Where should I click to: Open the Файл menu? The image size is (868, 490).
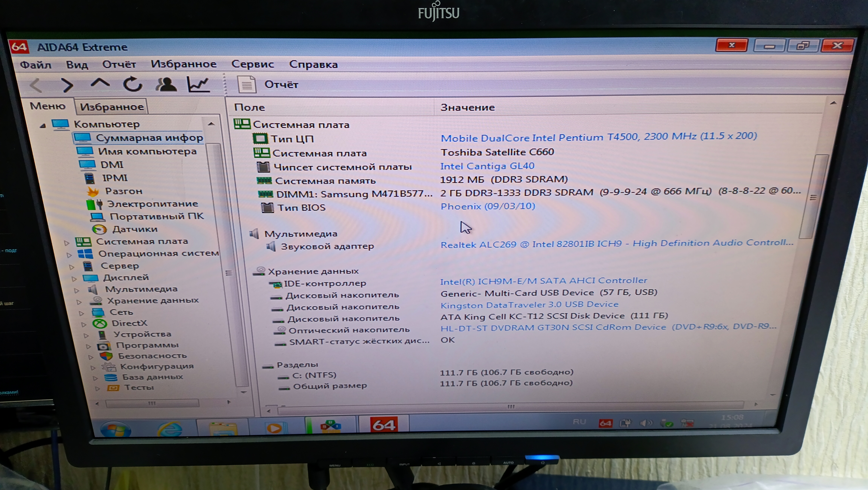coord(35,65)
